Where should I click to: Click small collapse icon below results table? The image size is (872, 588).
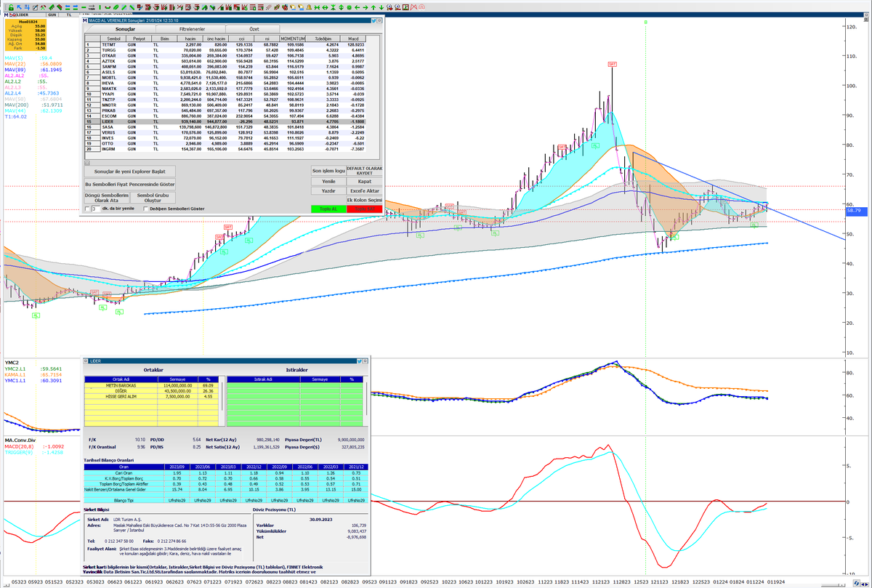pyautogui.click(x=87, y=163)
